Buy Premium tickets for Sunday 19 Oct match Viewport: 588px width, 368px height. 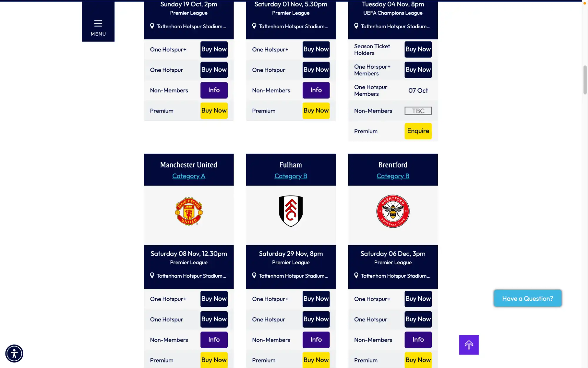tap(214, 110)
